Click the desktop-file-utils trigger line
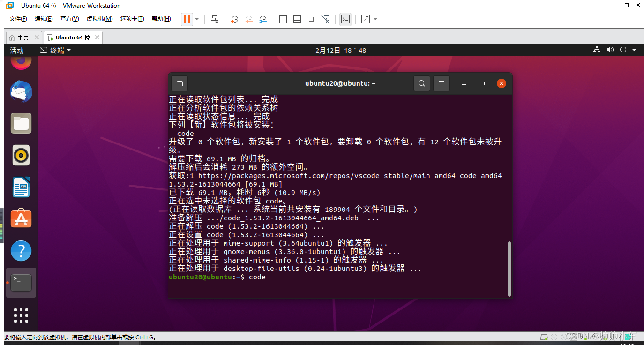 click(295, 269)
